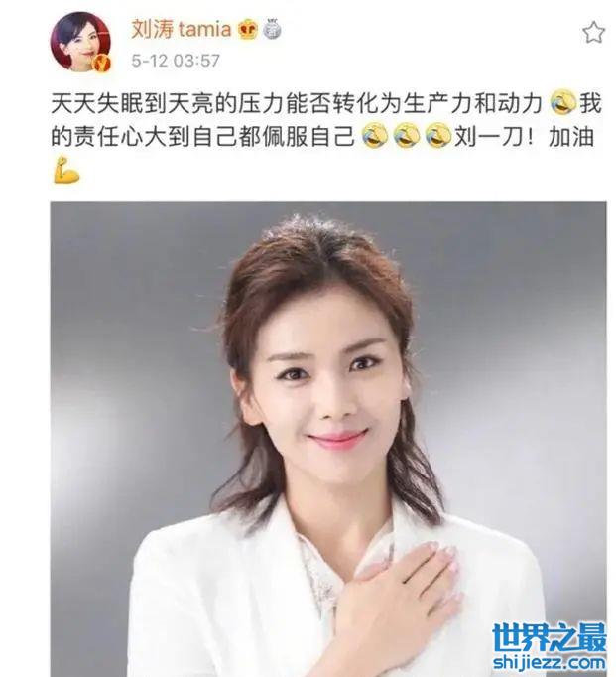The image size is (616, 677).
Task: Open 刘涛's round profile avatar
Action: pyautogui.click(x=80, y=42)
